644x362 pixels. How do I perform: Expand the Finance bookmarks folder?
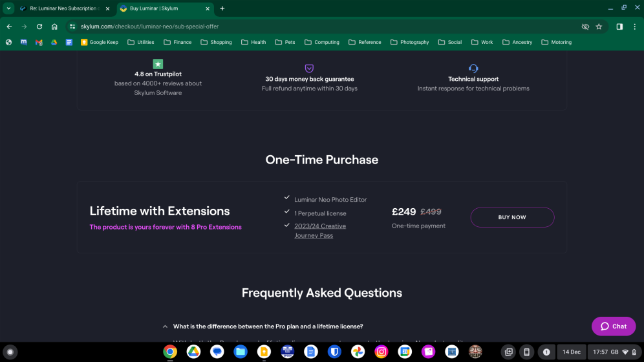coord(177,42)
